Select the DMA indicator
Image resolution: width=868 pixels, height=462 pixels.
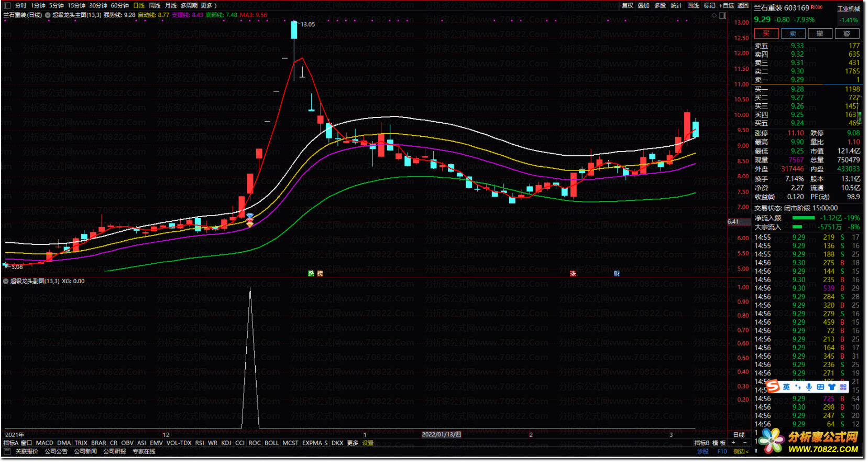pyautogui.click(x=64, y=443)
